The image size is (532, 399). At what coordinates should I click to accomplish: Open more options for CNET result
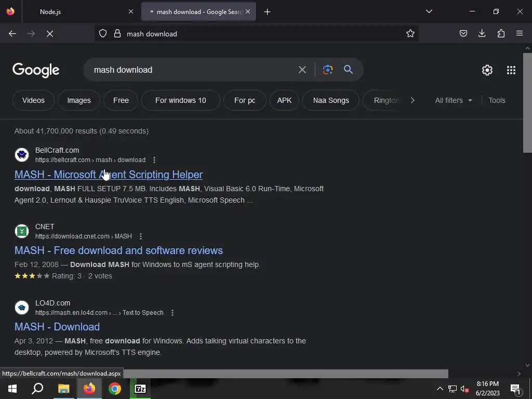[x=141, y=236]
